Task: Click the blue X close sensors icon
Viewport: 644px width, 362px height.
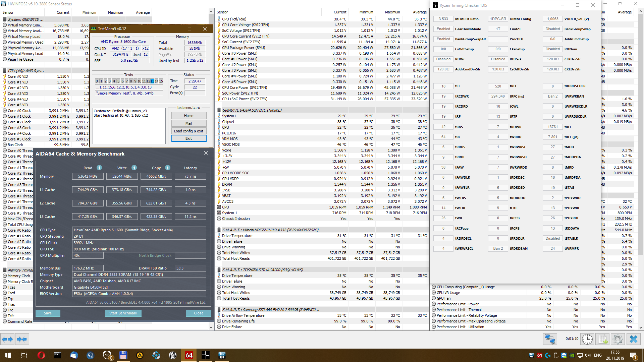Action: coord(633,339)
